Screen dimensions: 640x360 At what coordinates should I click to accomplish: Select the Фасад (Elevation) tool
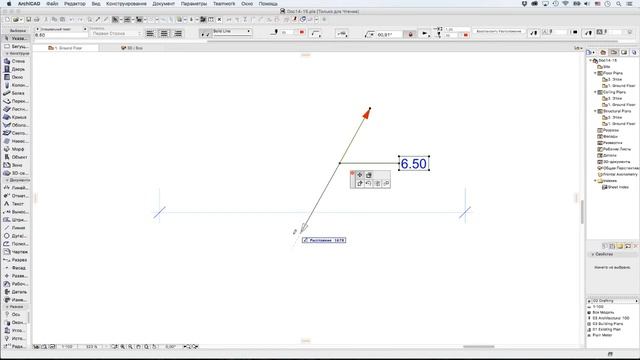coord(15,268)
